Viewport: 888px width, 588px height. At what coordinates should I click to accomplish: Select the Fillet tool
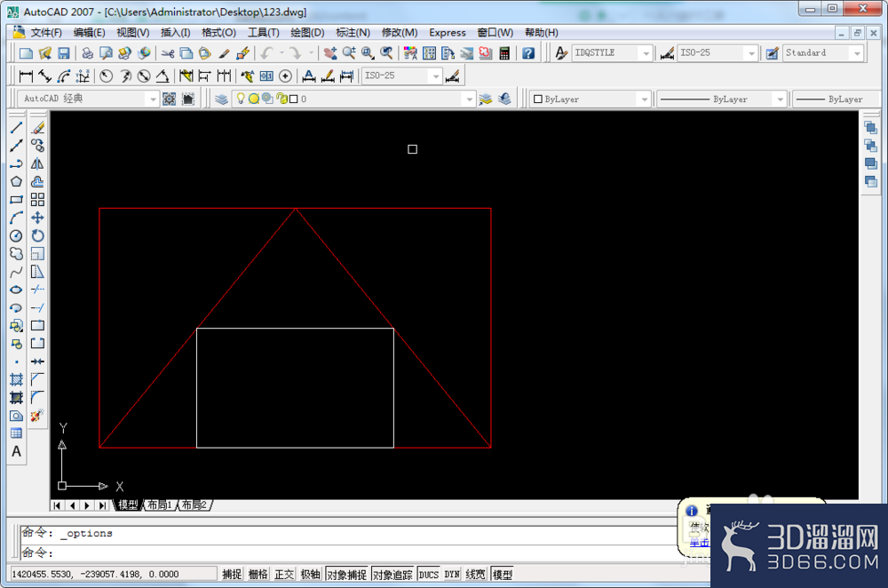coord(37,398)
